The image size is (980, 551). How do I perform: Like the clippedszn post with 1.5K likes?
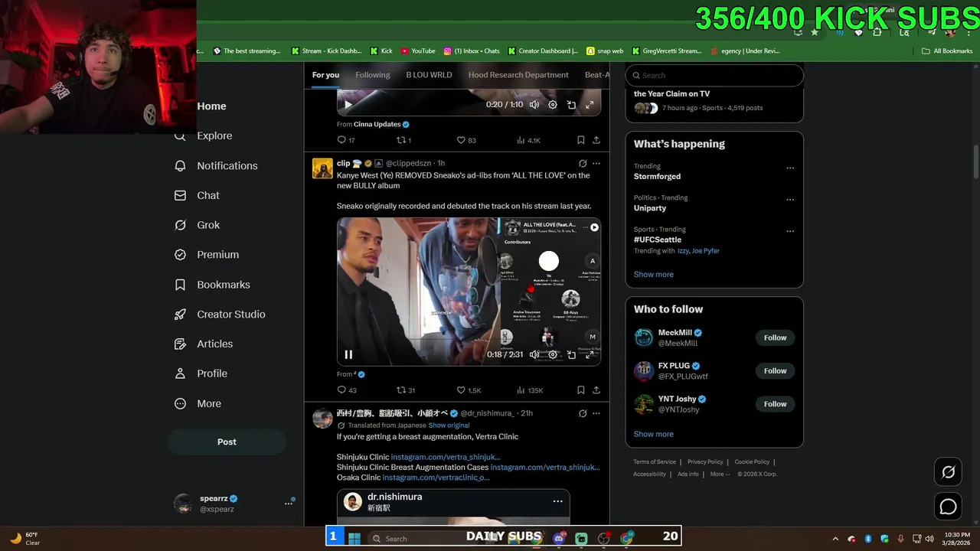tap(469, 390)
